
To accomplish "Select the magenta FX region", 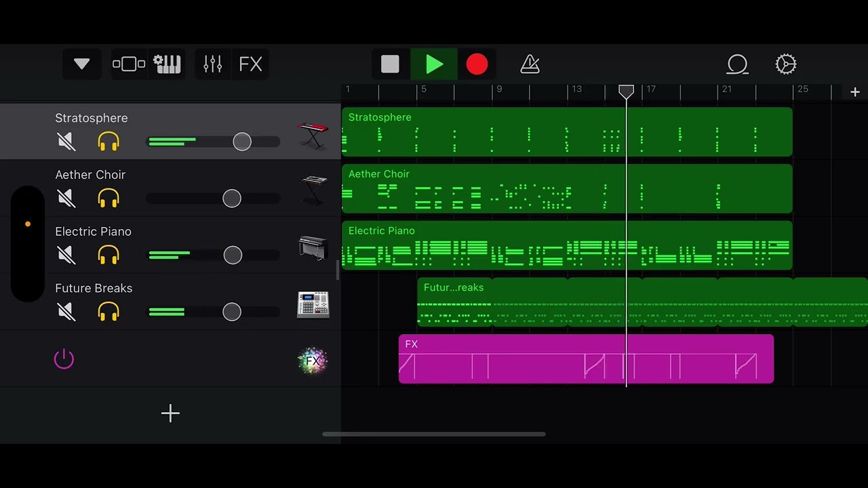I will click(586, 359).
